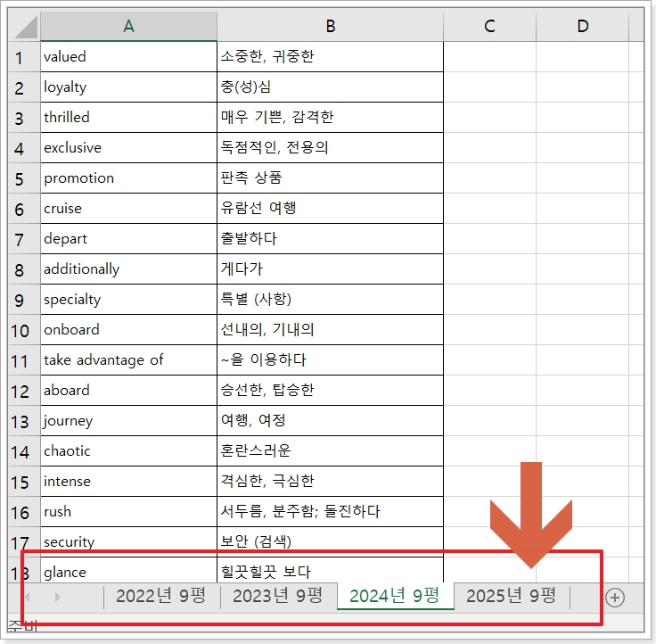Select row 16 header
656x644 pixels.
click(x=24, y=512)
